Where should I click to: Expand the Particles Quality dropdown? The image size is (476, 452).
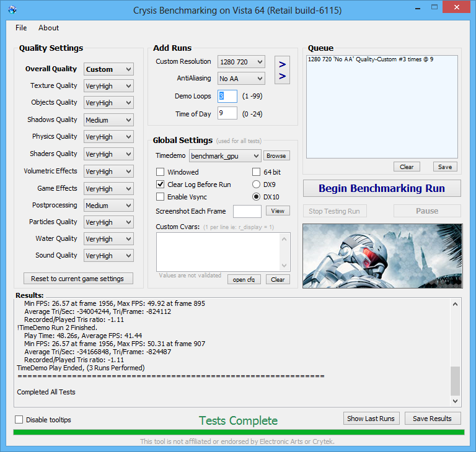[108, 222]
